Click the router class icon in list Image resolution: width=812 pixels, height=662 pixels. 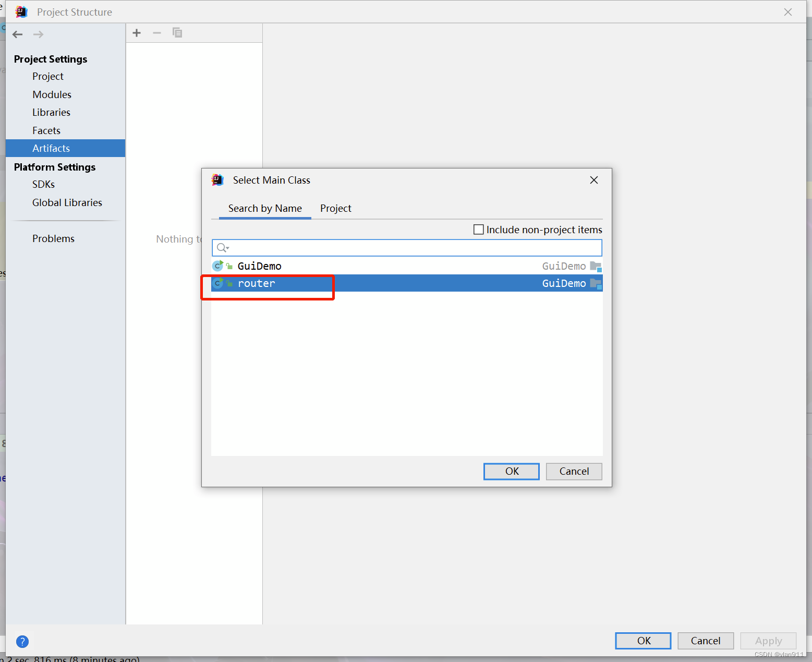coord(218,283)
